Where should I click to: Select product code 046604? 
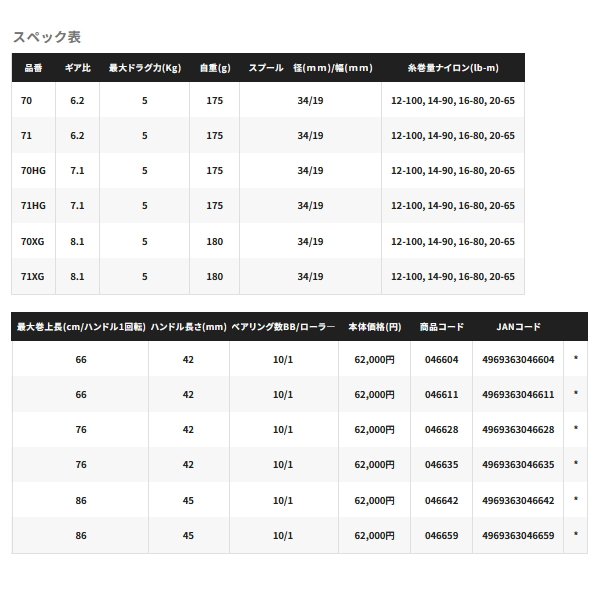pyautogui.click(x=442, y=360)
